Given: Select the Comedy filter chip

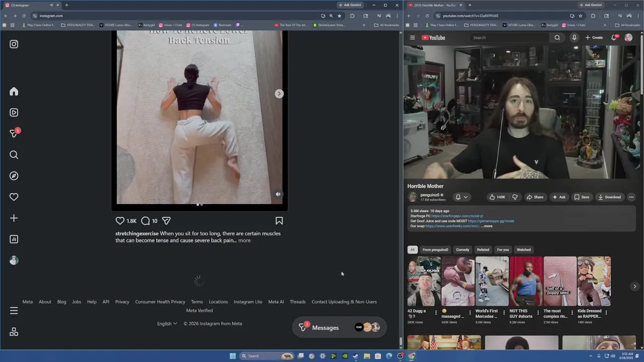Looking at the screenshot, I should (462, 250).
